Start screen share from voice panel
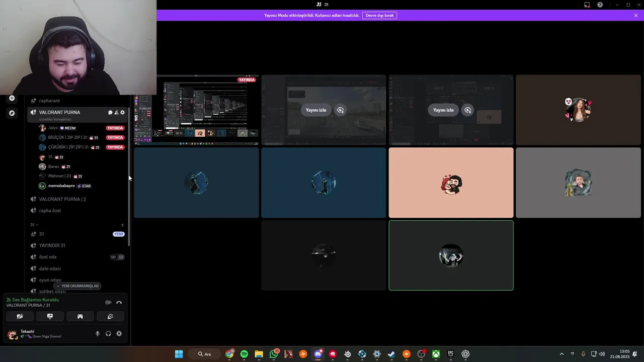The height and width of the screenshot is (362, 644). 50,316
